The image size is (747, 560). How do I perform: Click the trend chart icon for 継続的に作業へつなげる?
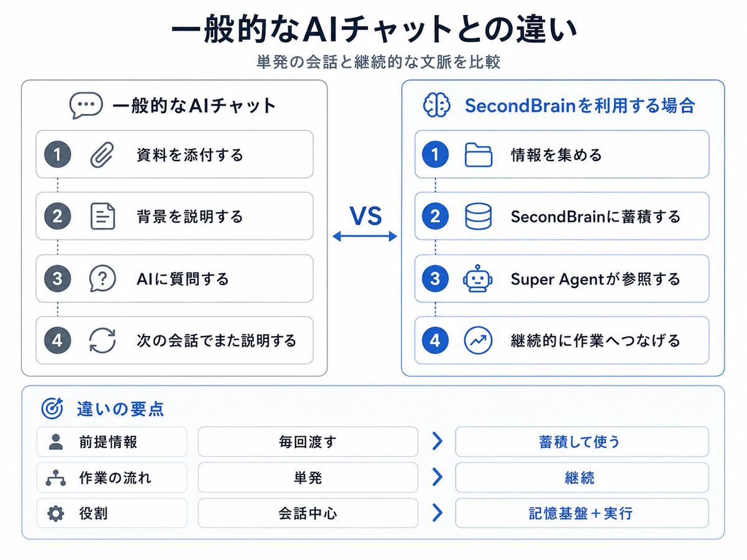[x=479, y=340]
